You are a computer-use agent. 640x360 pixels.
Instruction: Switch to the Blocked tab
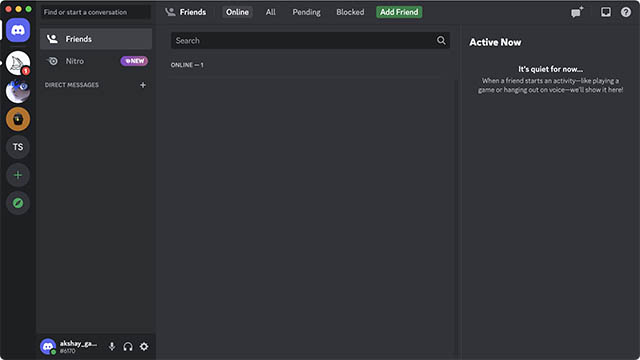350,12
